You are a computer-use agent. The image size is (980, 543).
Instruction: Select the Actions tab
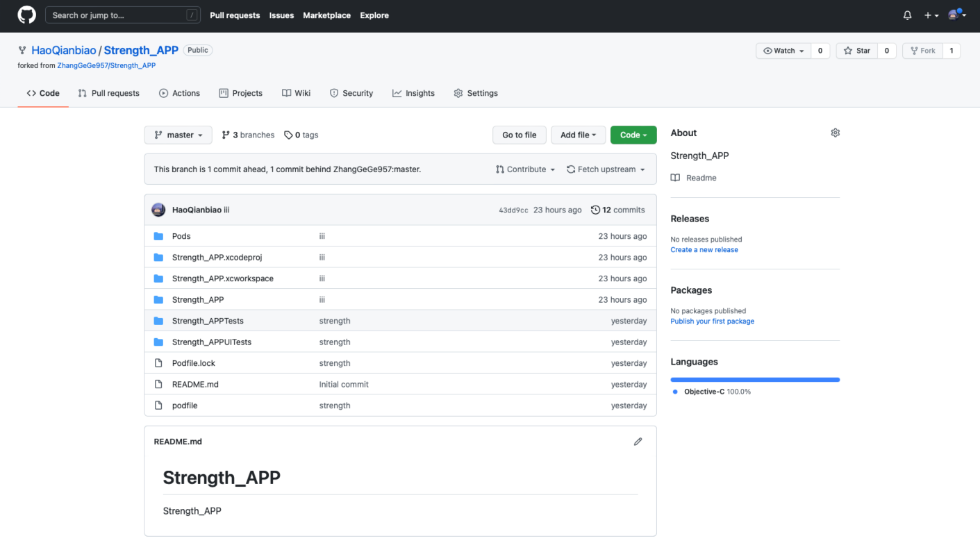pos(179,93)
